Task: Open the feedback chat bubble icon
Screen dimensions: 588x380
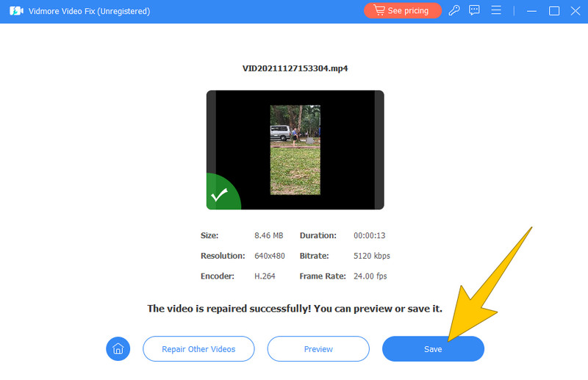Action: [x=474, y=10]
